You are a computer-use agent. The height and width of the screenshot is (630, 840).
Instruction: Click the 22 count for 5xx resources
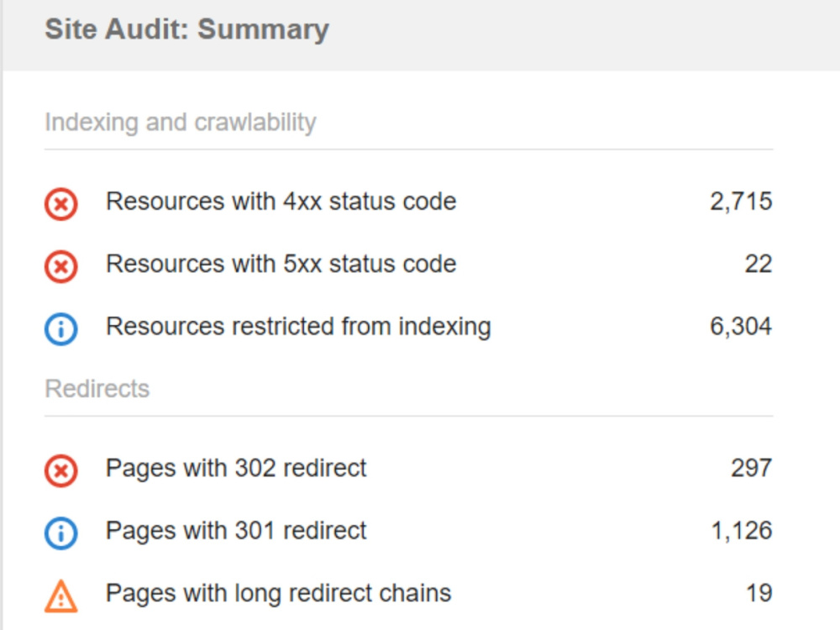pos(758,264)
